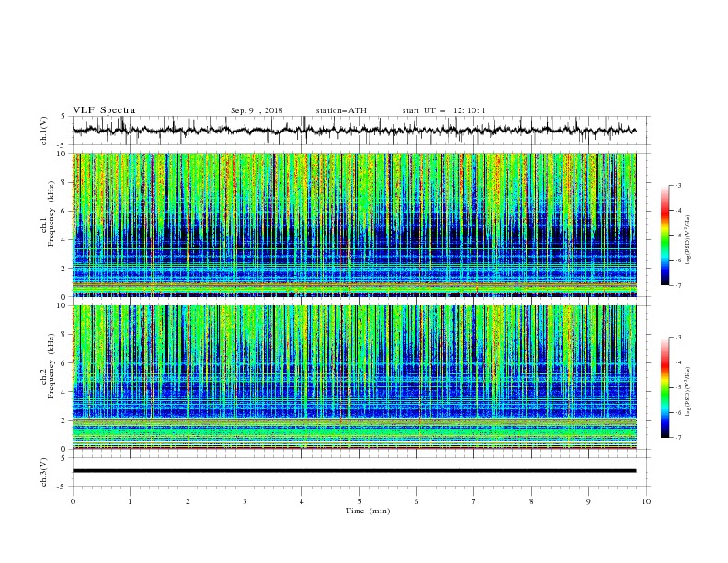Click the "2" tick on the Time axis

(x=188, y=501)
